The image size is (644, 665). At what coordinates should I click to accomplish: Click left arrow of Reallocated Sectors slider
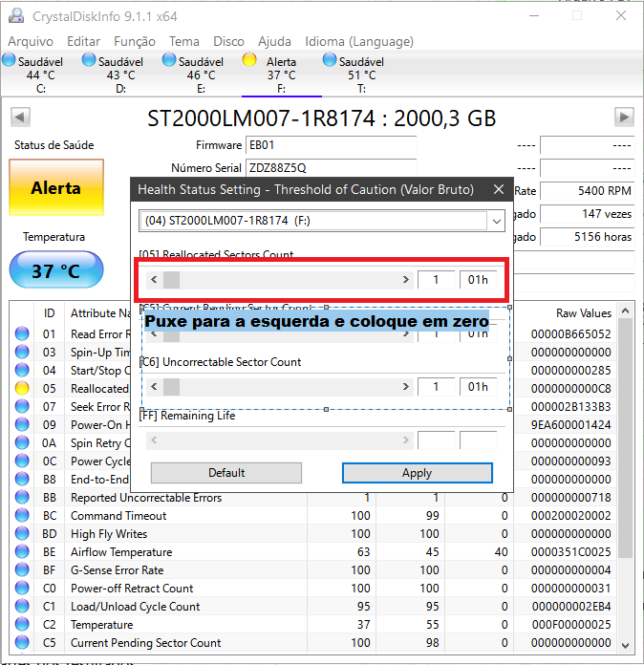pos(154,280)
